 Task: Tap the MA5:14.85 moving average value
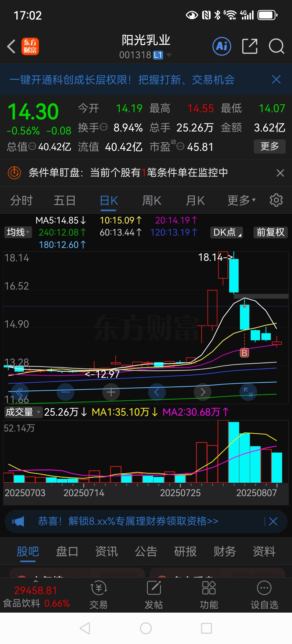[61, 220]
